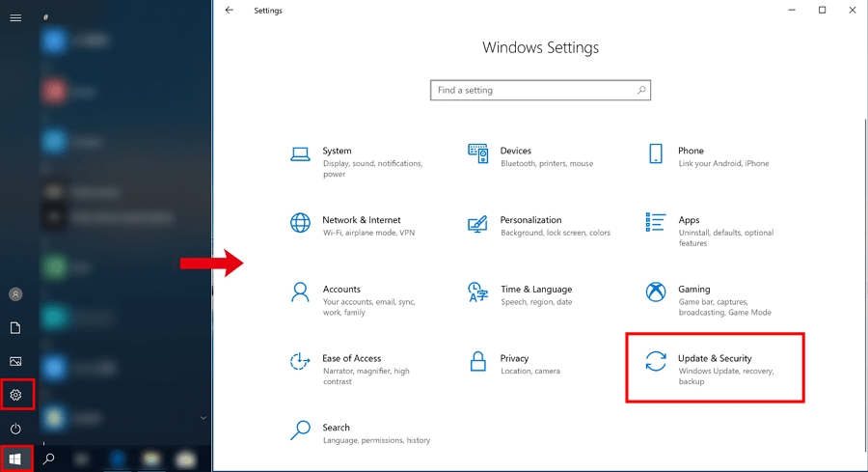Open the System settings laptop icon
Image resolution: width=868 pixels, height=472 pixels.
click(300, 154)
